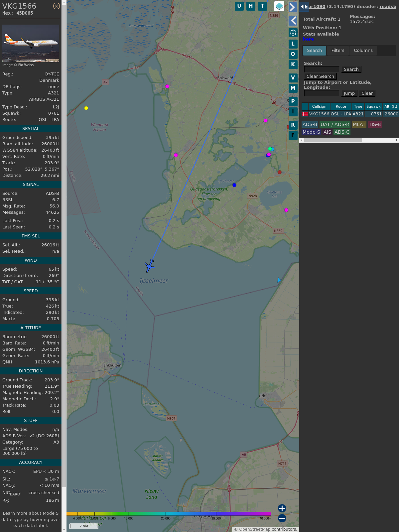Toggle the TIS-B source legend

pyautogui.click(x=375, y=124)
